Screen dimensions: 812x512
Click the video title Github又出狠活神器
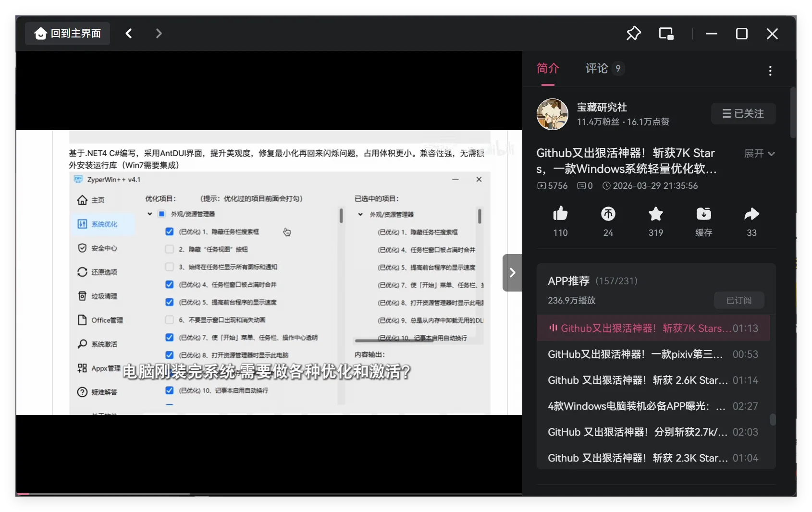[627, 161]
